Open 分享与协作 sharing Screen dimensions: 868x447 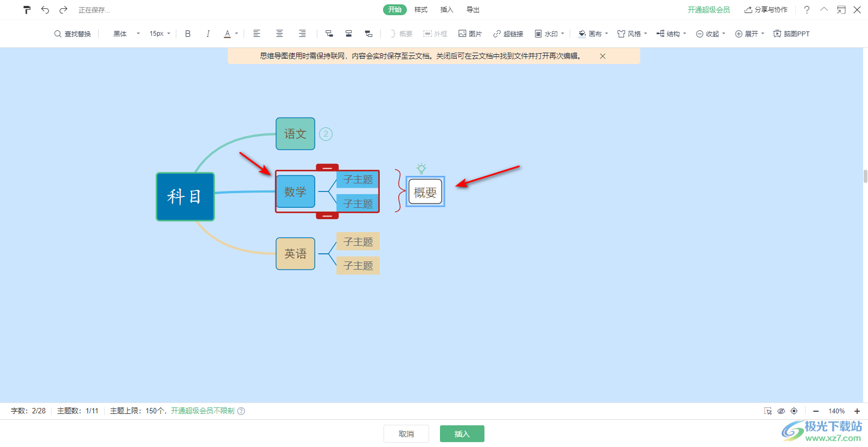coord(765,10)
